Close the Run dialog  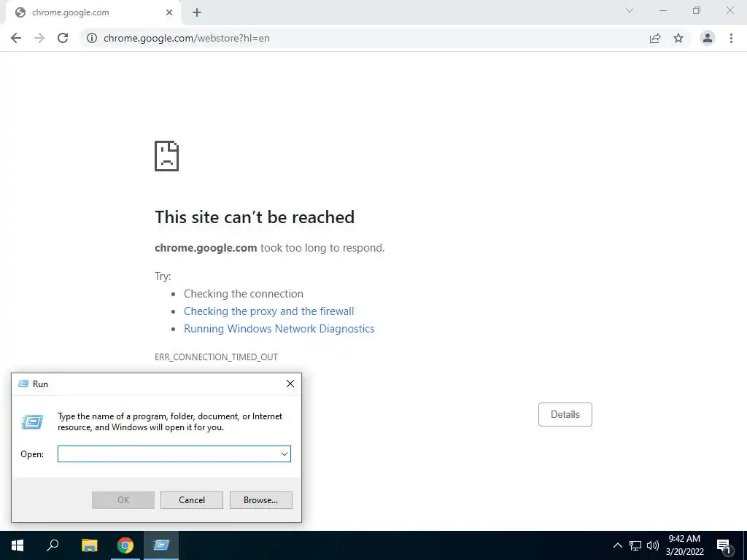(x=290, y=384)
